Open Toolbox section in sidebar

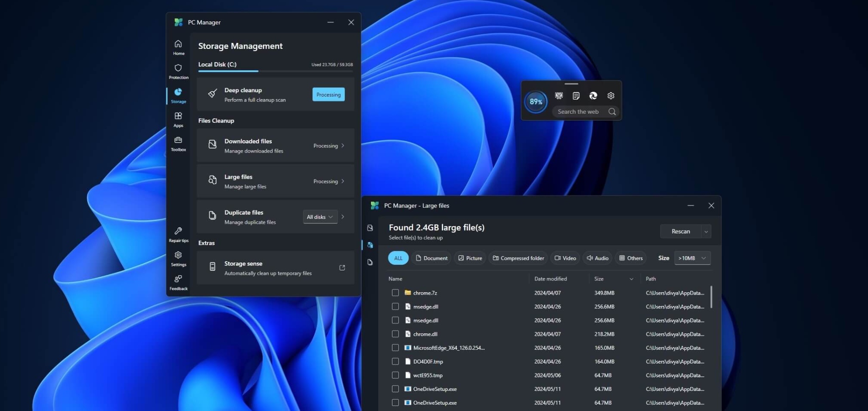178,144
